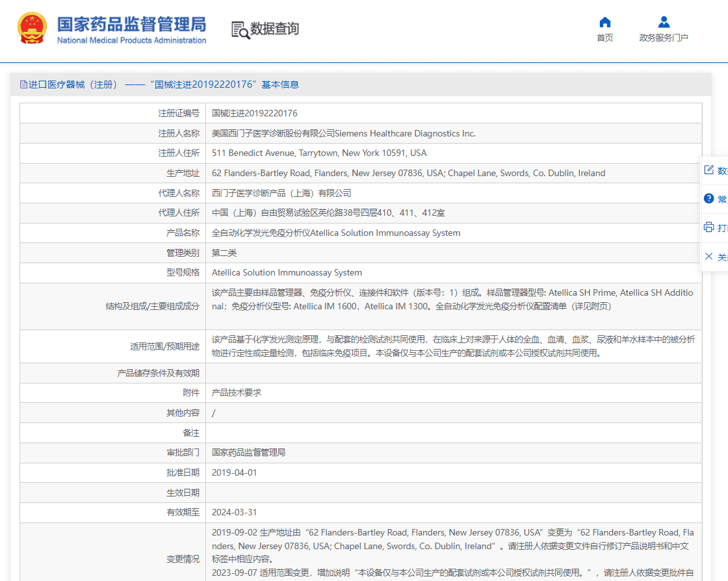This screenshot has height=581, width=728.
Task: Click the printer icon in the side panel
Action: pos(709,227)
